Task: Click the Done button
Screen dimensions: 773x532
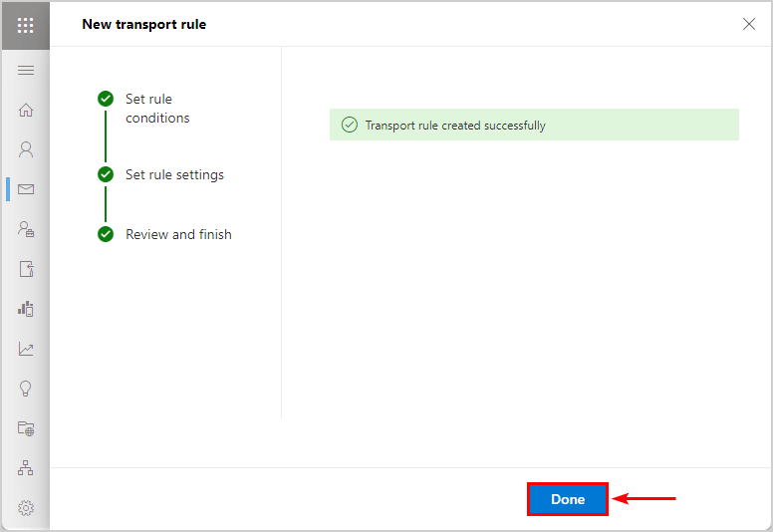Action: pyautogui.click(x=568, y=499)
